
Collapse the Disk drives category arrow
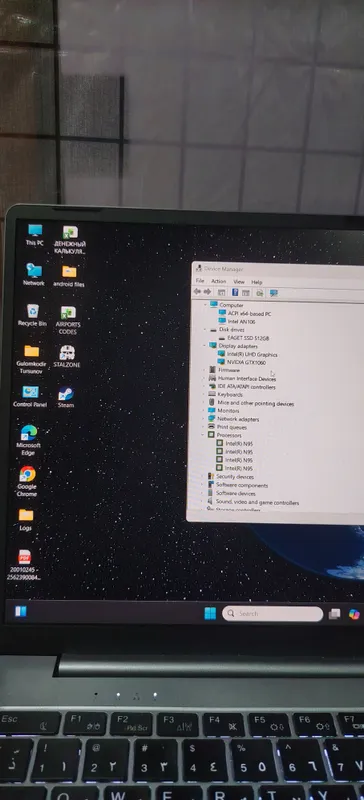[205, 330]
